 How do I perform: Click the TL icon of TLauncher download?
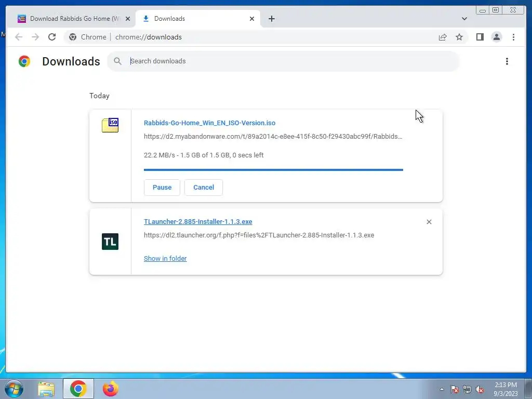pos(110,242)
